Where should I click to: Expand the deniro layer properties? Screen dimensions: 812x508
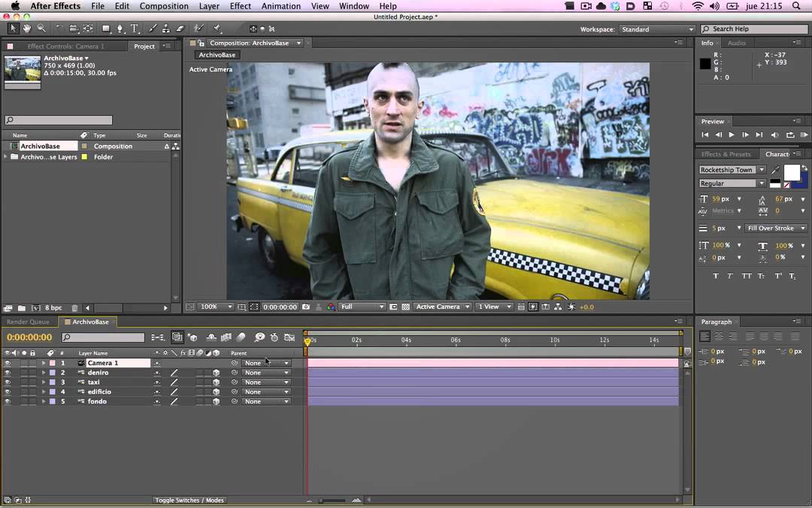tap(44, 372)
